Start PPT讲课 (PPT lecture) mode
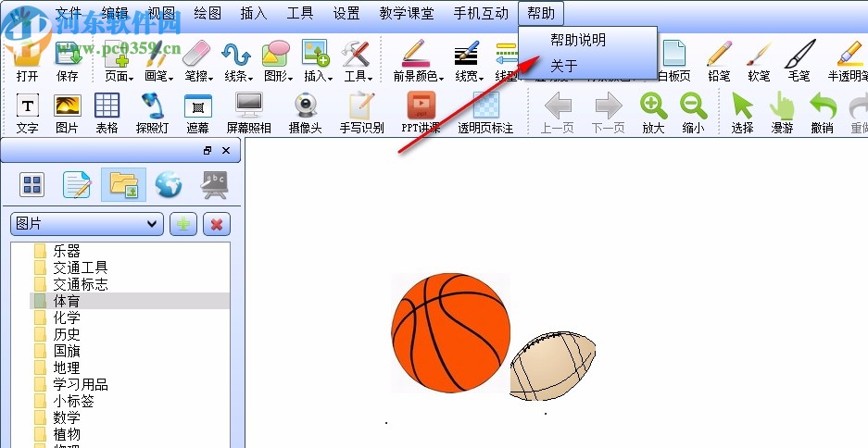This screenshot has height=448, width=868. click(x=421, y=113)
